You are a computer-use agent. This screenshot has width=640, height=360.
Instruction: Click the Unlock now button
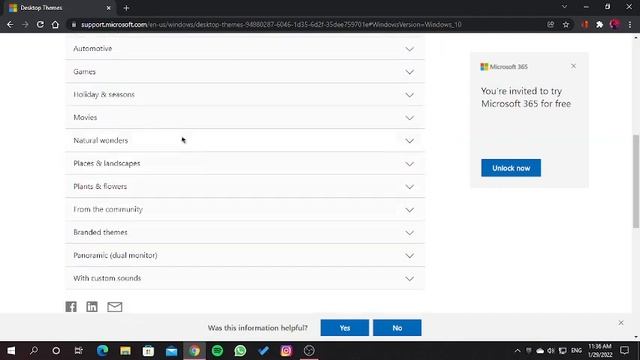point(511,168)
